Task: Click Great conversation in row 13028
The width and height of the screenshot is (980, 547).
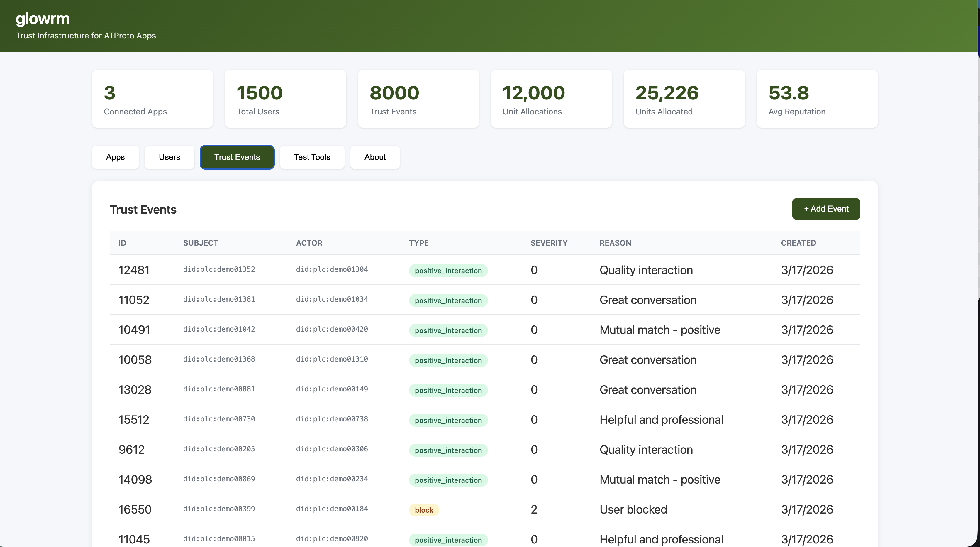Action: 648,390
